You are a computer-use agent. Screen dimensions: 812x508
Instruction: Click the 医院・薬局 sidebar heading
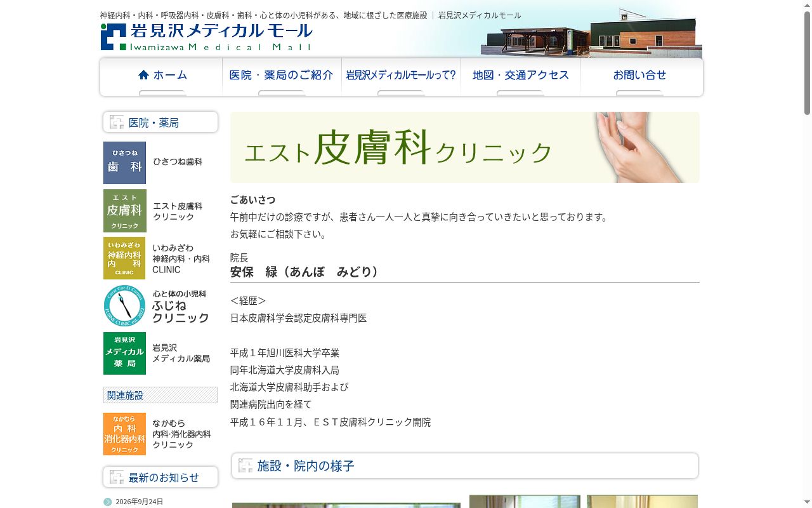click(x=160, y=123)
